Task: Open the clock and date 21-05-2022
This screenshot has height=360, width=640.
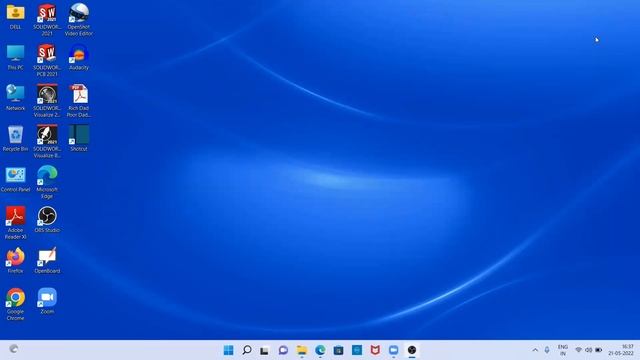Action: pyautogui.click(x=621, y=350)
